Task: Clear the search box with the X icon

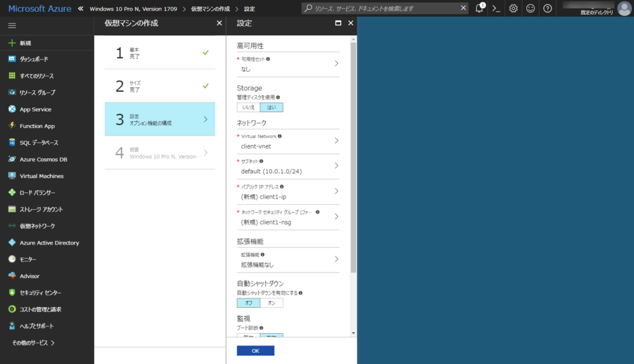Action: coord(463,7)
